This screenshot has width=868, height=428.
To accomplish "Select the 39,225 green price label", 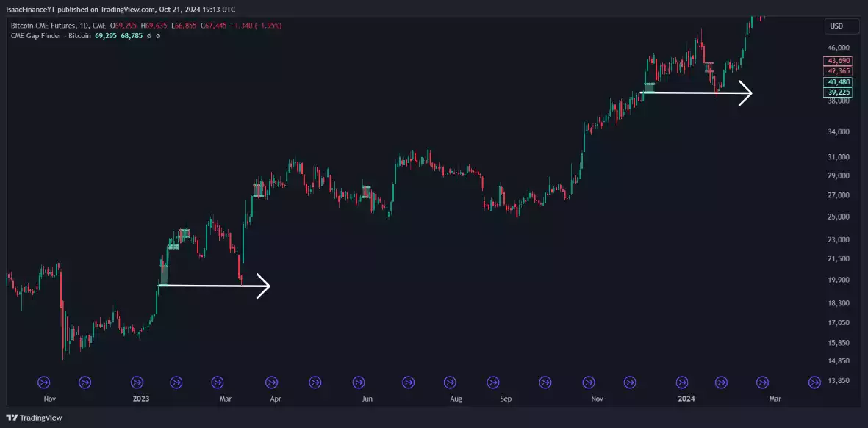I will [838, 92].
